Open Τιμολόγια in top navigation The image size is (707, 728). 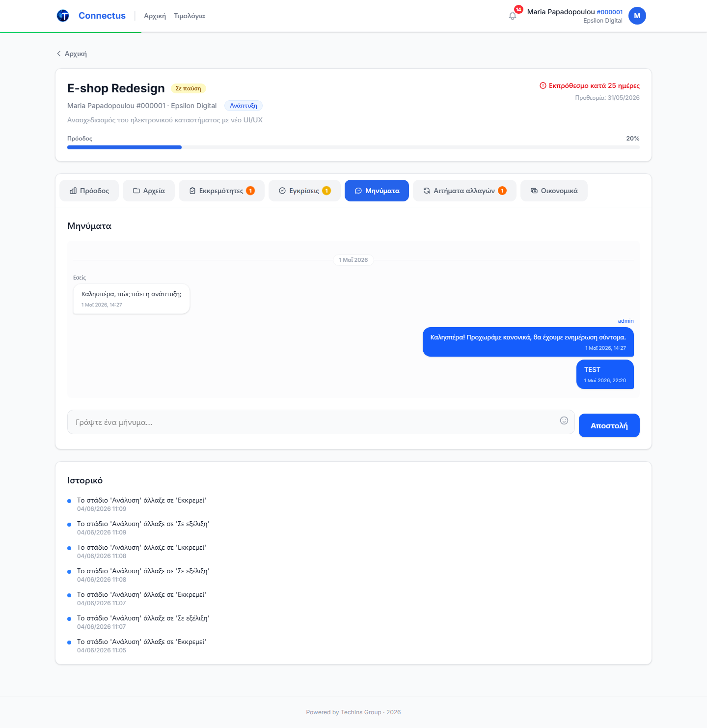click(190, 16)
